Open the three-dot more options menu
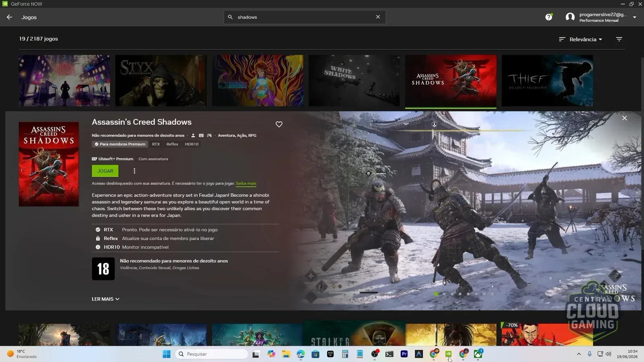The width and height of the screenshot is (644, 362). 134,171
